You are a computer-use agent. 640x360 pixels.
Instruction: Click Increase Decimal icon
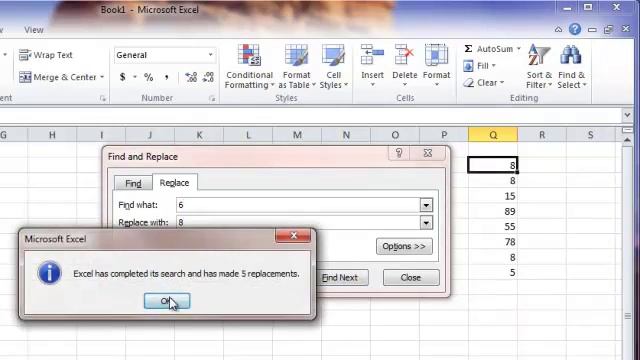(191, 77)
